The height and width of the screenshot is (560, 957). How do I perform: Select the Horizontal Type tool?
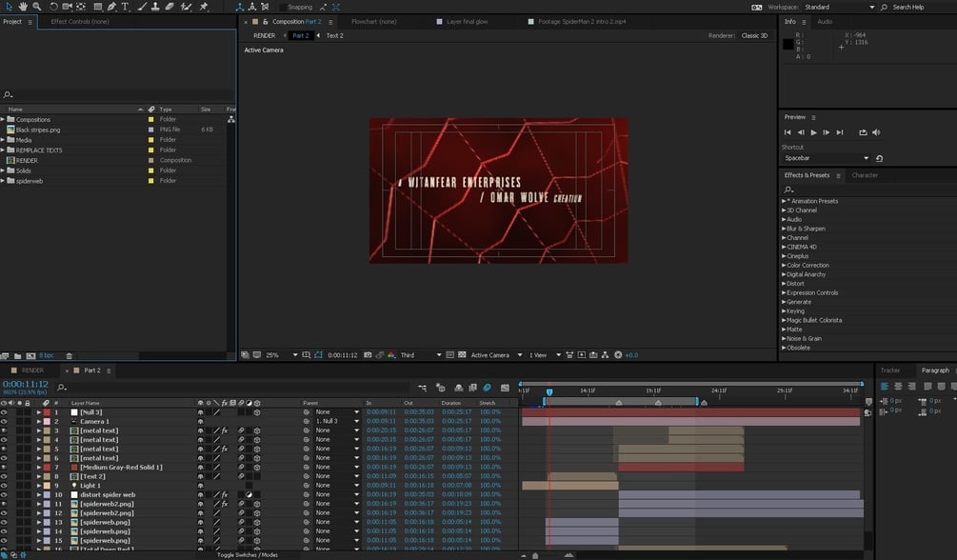tap(125, 7)
